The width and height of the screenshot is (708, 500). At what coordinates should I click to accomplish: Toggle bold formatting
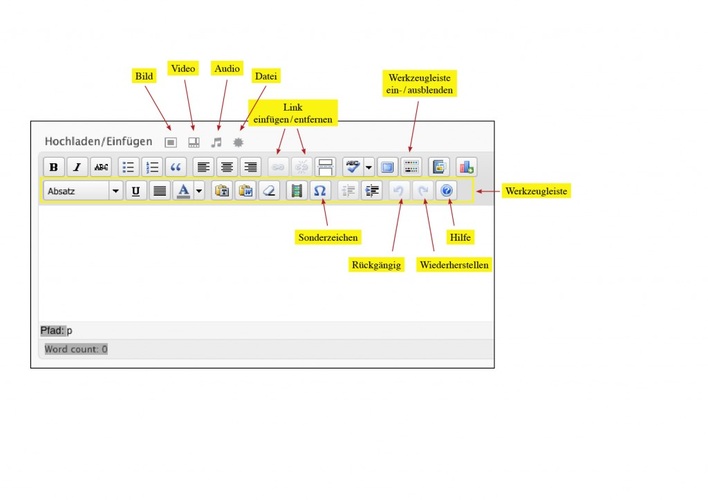[53, 167]
